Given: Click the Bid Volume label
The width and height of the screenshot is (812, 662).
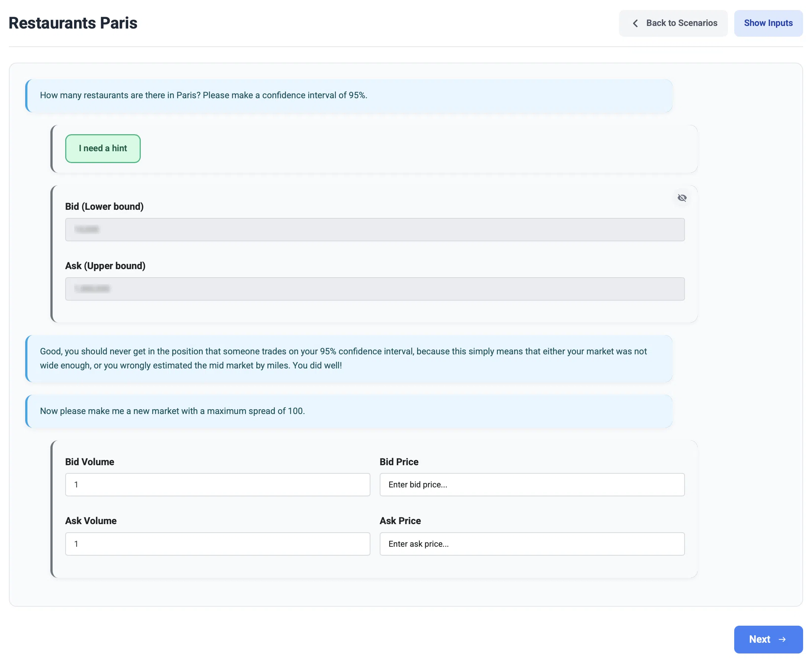Looking at the screenshot, I should [90, 461].
